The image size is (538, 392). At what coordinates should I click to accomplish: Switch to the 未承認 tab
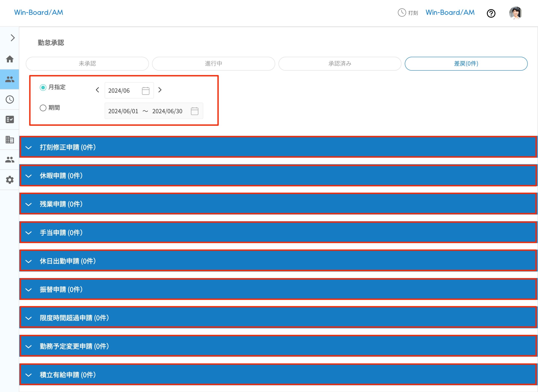[87, 64]
